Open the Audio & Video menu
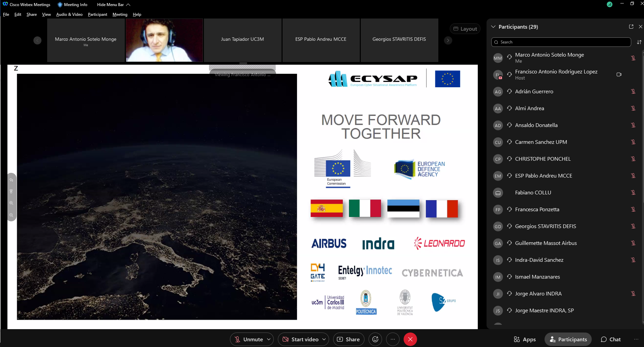This screenshot has height=347, width=644. click(x=69, y=14)
